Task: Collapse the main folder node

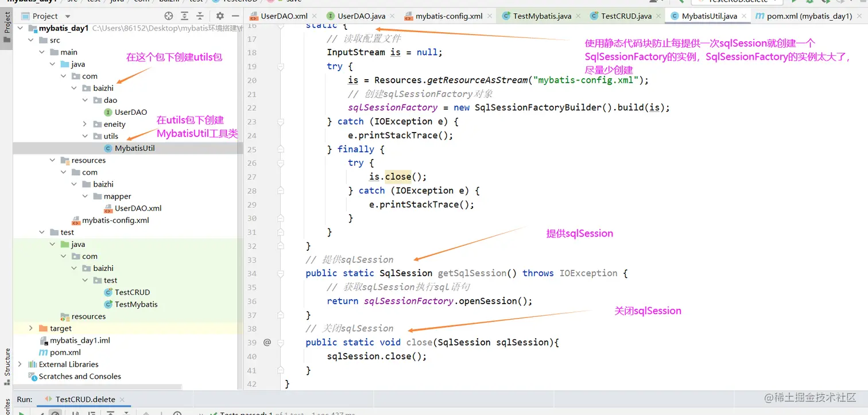Action: click(42, 52)
